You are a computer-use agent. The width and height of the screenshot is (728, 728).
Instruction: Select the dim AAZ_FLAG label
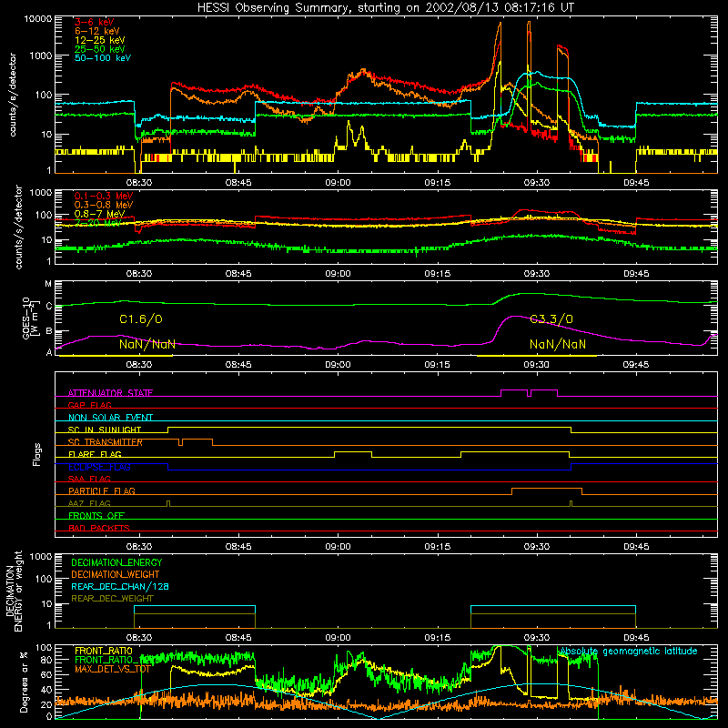point(89,504)
